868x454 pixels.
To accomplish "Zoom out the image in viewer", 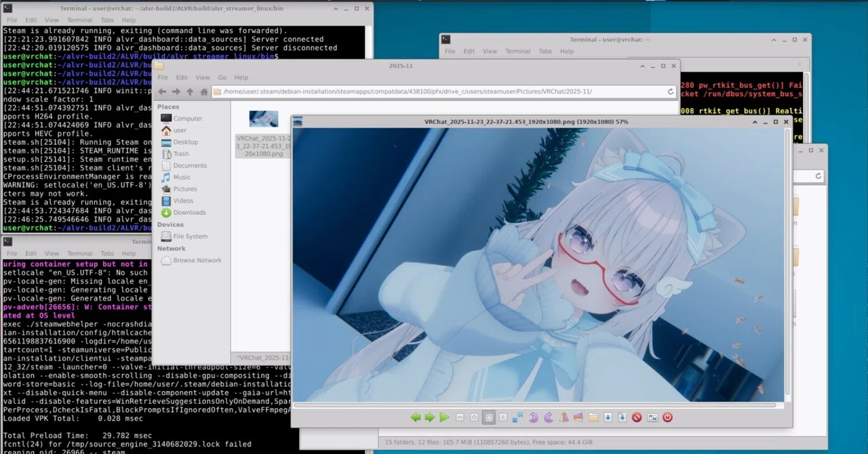I will pos(460,417).
